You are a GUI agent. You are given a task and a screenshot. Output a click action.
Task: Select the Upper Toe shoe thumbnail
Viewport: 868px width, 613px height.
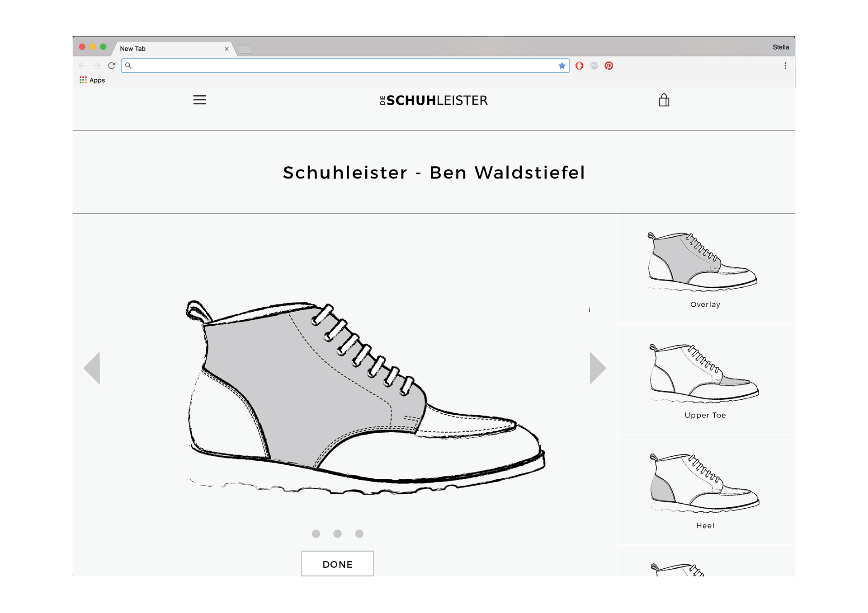pos(704,374)
